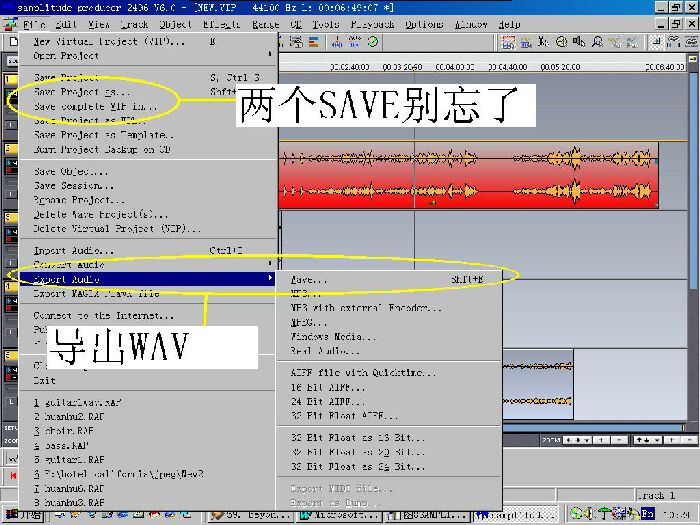
Task: Select Delete Virtual Project (VIP)... entry
Action: click(147, 229)
